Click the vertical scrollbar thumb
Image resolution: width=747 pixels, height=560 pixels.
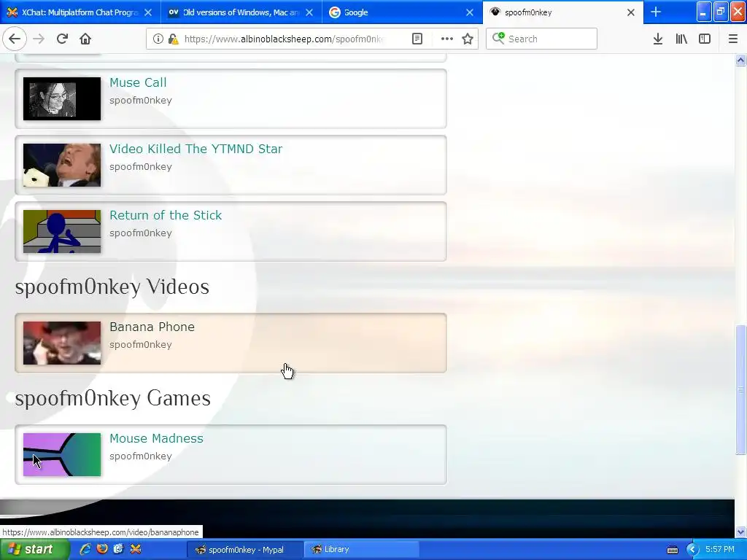(x=740, y=389)
